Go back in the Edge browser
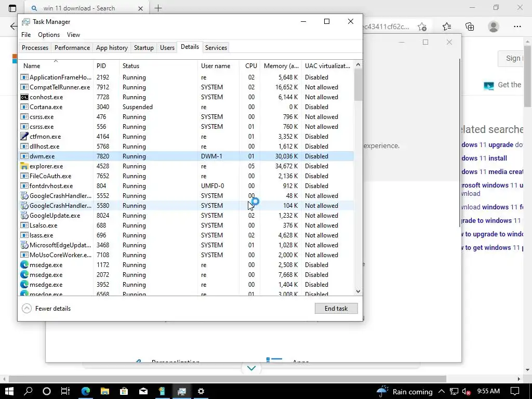 [x=14, y=26]
